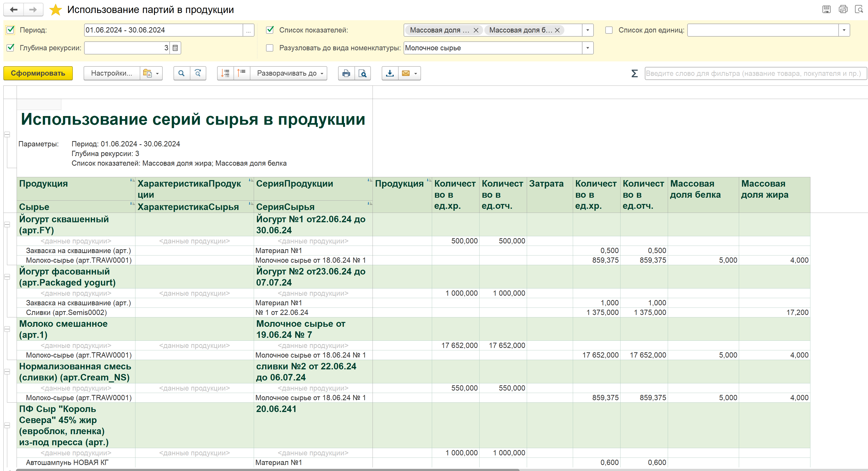Open email send options dropdown arrow
Screen dimensions: 868x471
point(416,73)
